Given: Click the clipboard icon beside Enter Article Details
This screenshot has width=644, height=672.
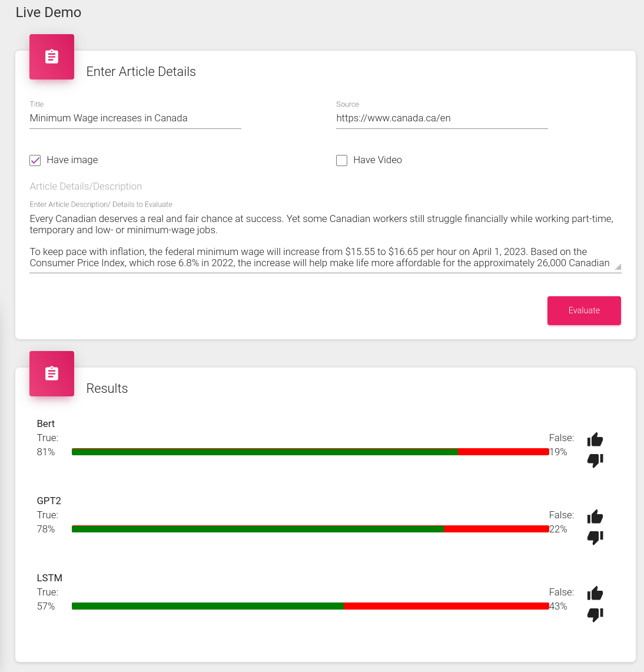Looking at the screenshot, I should 52,57.
